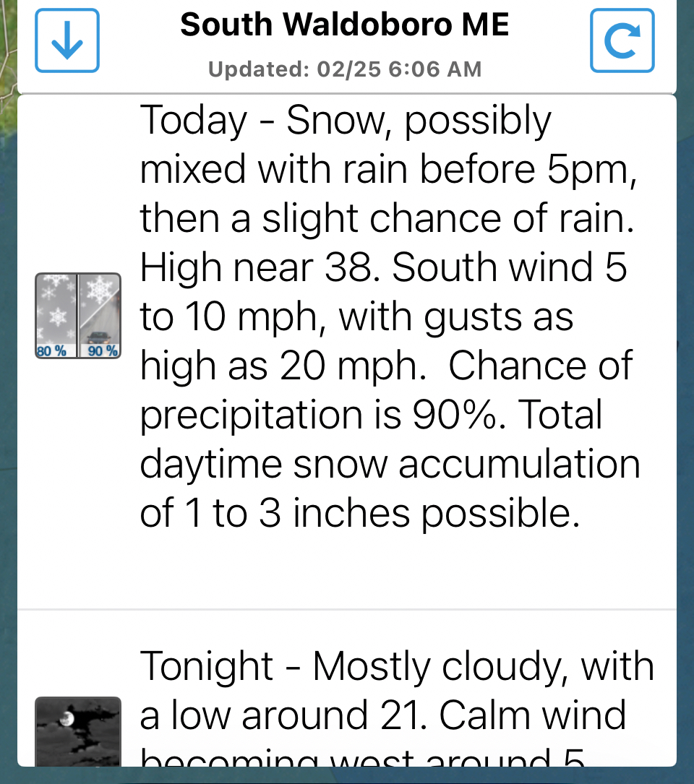Tap the down-arrow icon in the header
The height and width of the screenshot is (784, 694).
[67, 40]
